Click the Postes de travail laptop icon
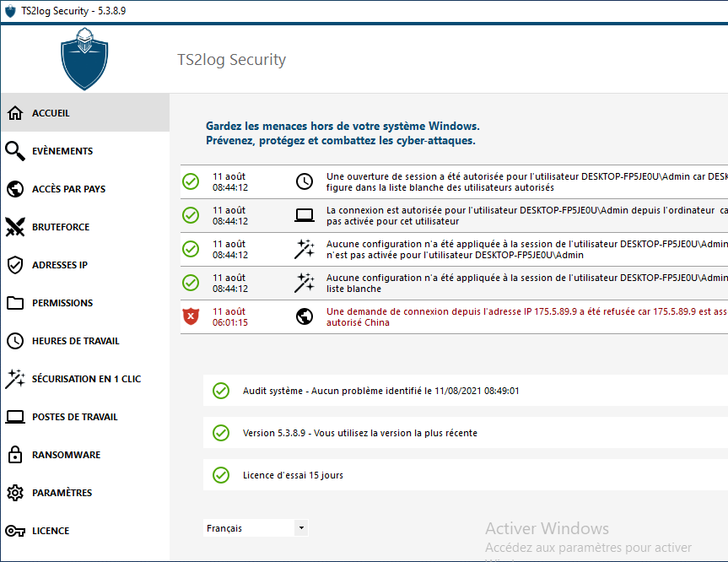 pos(15,417)
